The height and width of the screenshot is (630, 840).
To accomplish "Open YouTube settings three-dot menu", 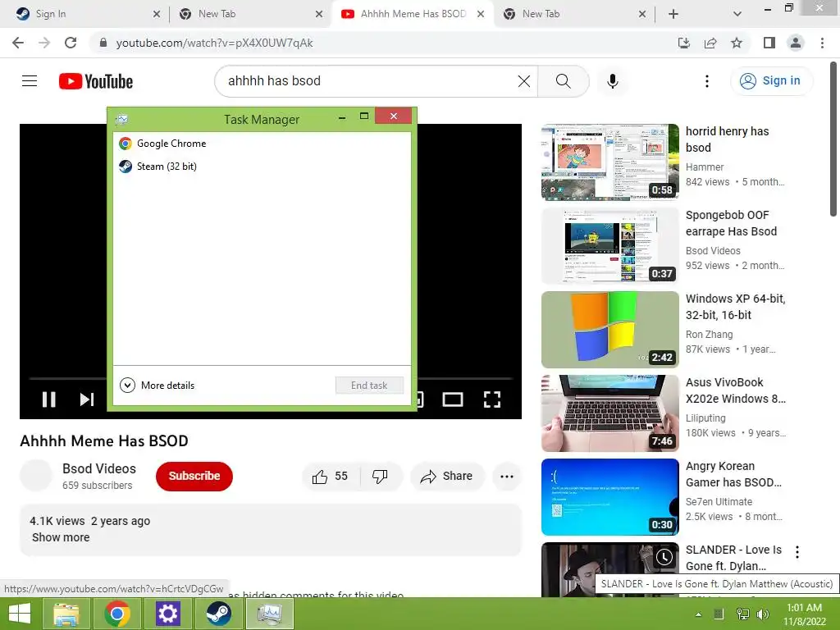I will pyautogui.click(x=706, y=81).
